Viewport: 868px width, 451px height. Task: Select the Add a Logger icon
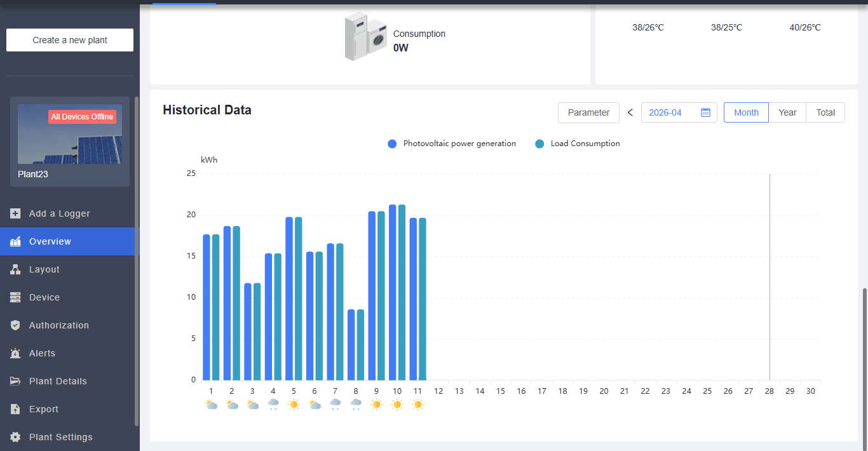click(16, 213)
